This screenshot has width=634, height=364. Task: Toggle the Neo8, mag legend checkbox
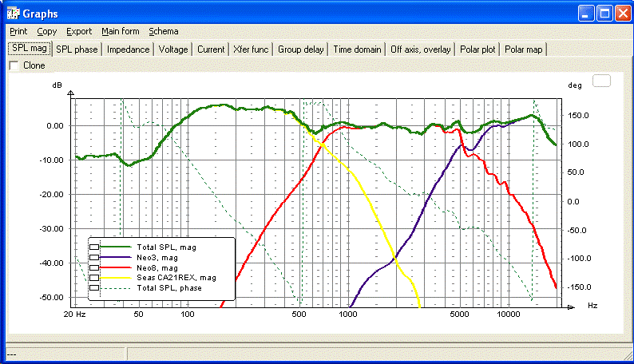point(94,267)
